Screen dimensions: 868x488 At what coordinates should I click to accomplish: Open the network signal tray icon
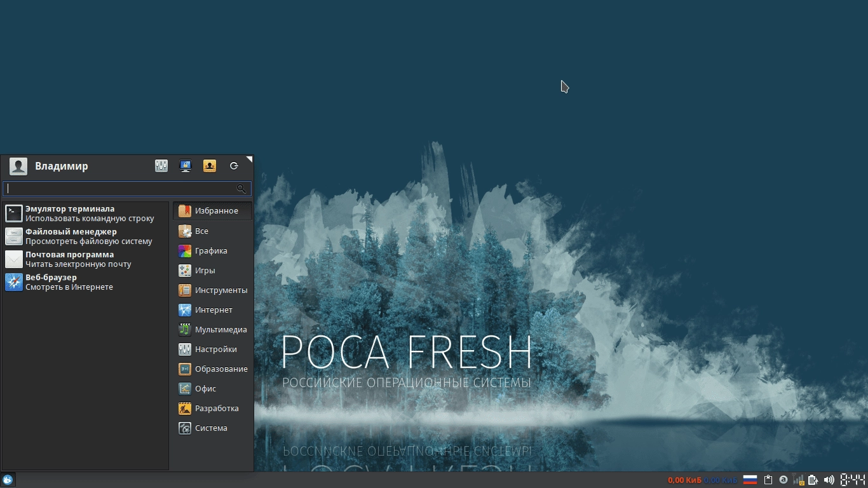pyautogui.click(x=799, y=480)
